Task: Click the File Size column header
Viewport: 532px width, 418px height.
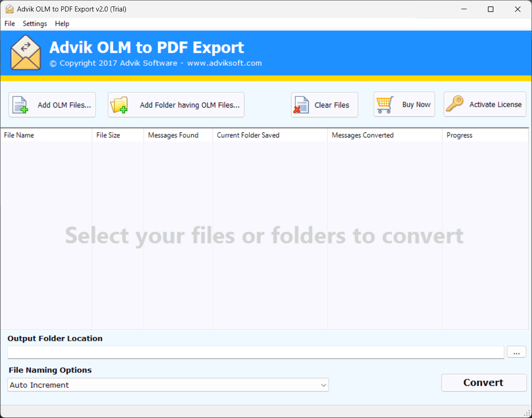Action: pyautogui.click(x=118, y=135)
